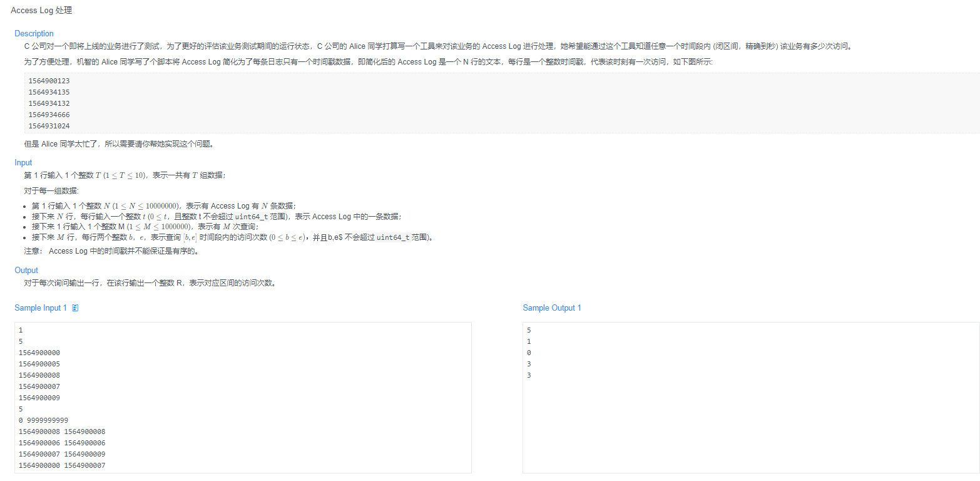980x481 pixels.
Task: Click the query line '1564900006 1564900006'
Action: (x=62, y=443)
